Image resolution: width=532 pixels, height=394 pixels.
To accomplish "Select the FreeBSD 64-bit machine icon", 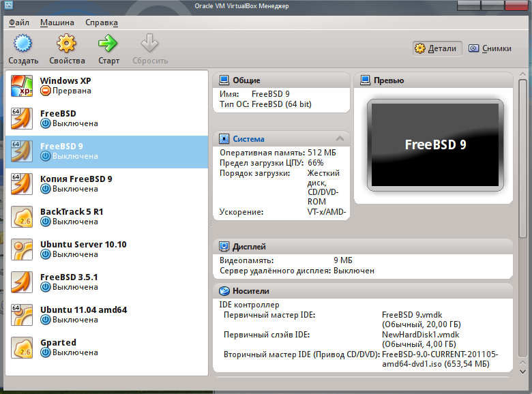I will point(22,119).
